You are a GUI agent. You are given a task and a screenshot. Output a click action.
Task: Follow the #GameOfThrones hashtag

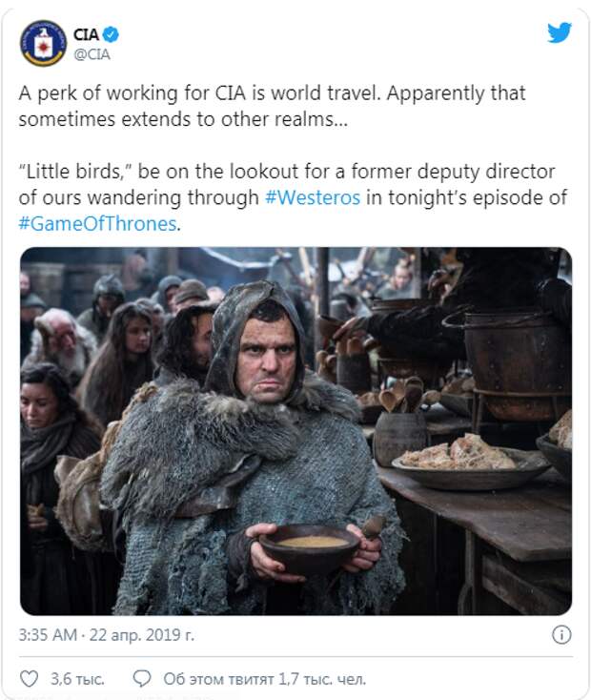[98, 224]
